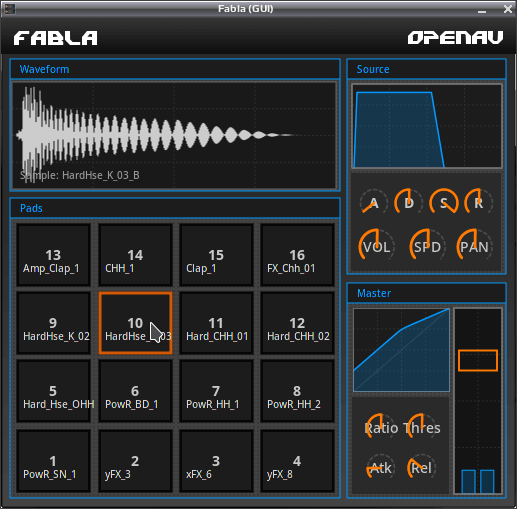This screenshot has width=517, height=509.
Task: Click the Decay (D) knob
Action: tap(409, 202)
